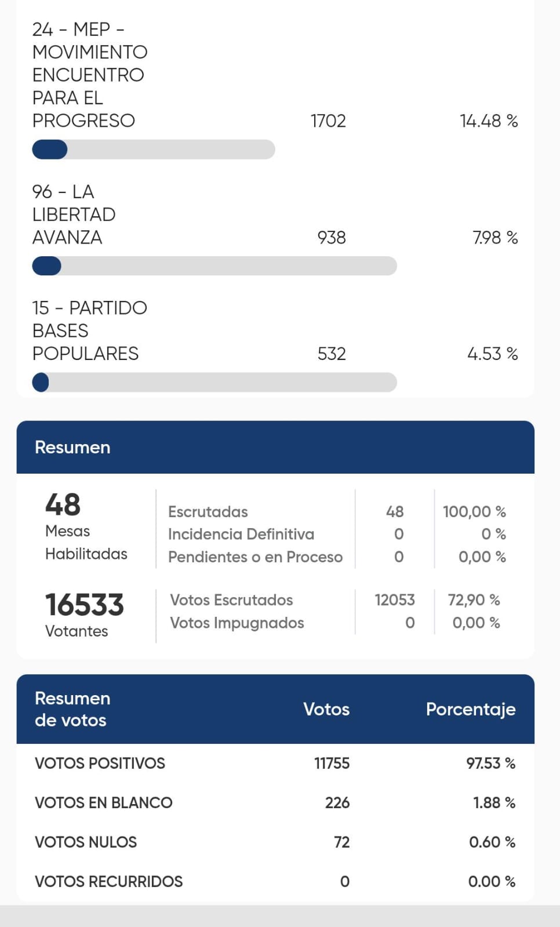Click the 16533 Votantes figure
The height and width of the screenshot is (927, 560).
pos(85,615)
